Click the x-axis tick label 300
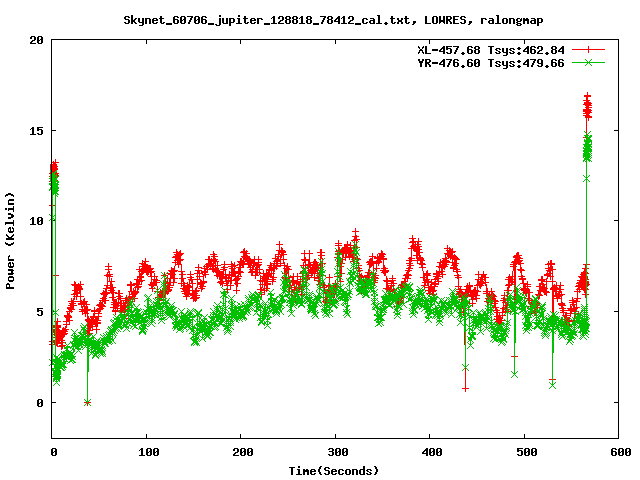The image size is (640, 480). tap(338, 452)
